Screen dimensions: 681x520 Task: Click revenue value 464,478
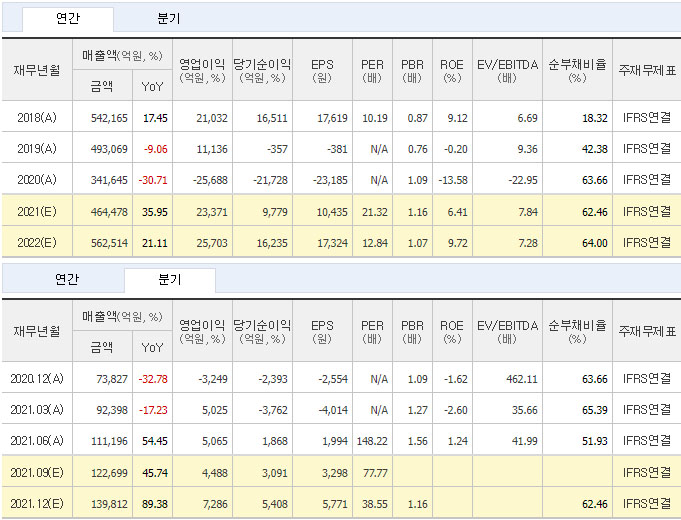tap(109, 212)
